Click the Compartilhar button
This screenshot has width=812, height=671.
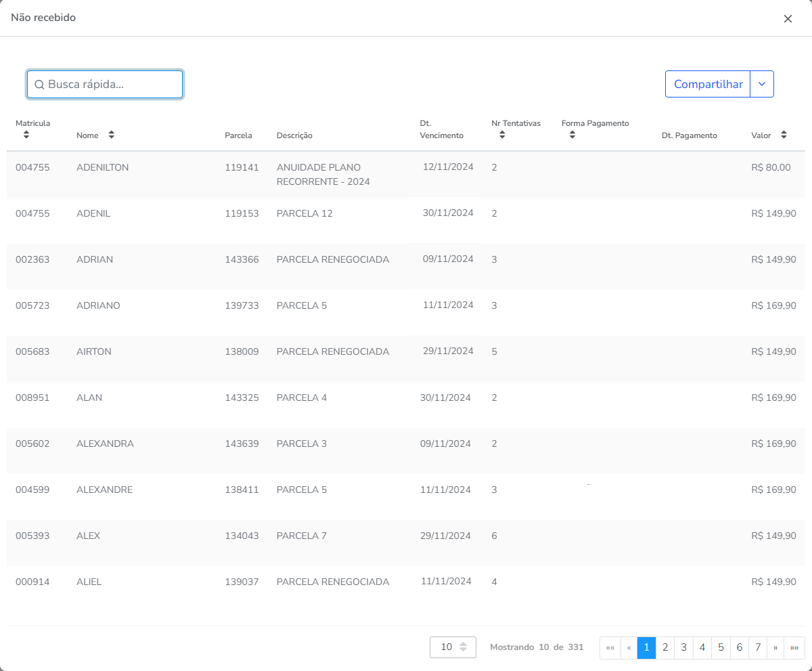708,84
